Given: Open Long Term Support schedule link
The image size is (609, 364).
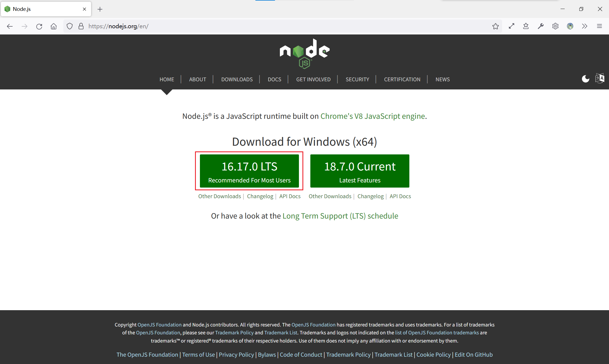Looking at the screenshot, I should [340, 216].
